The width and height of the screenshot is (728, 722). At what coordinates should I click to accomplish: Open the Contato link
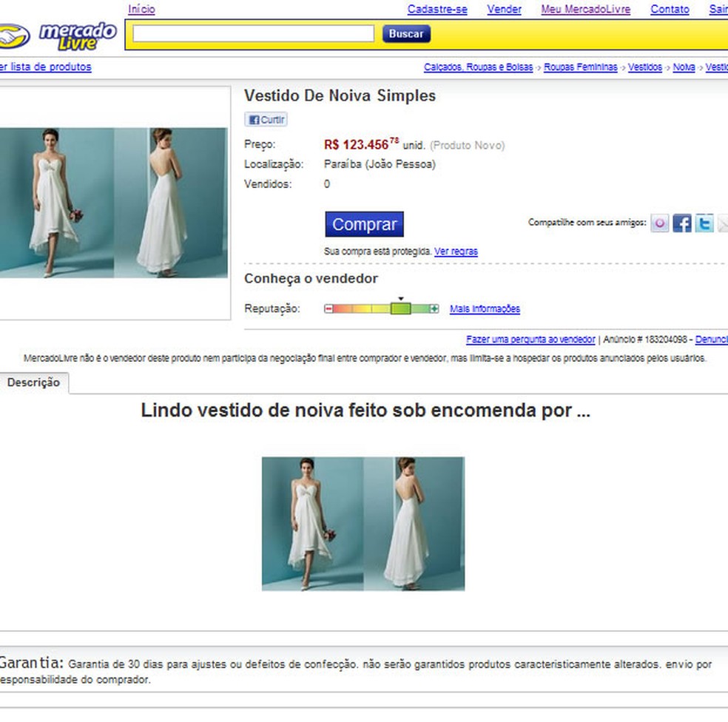click(x=670, y=10)
